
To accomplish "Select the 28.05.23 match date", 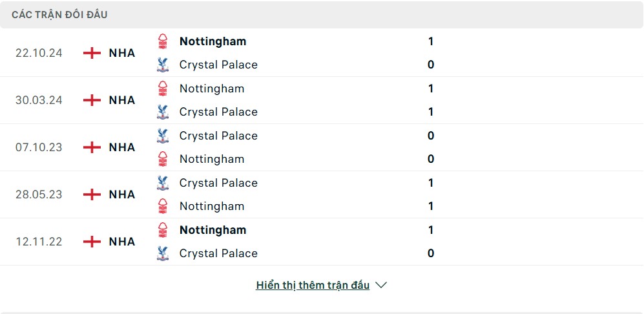I will click(x=39, y=194).
